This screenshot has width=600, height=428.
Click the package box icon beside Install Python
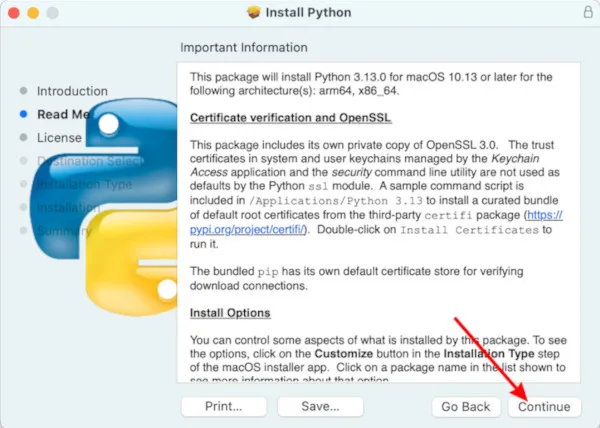click(x=253, y=12)
